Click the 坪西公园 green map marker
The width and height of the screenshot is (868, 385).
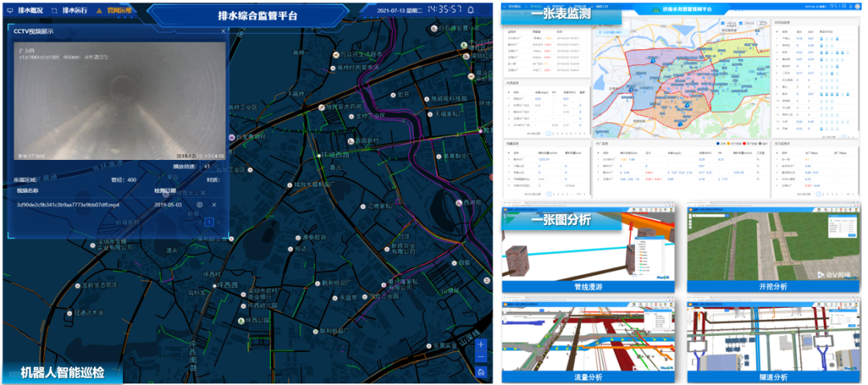[241, 320]
